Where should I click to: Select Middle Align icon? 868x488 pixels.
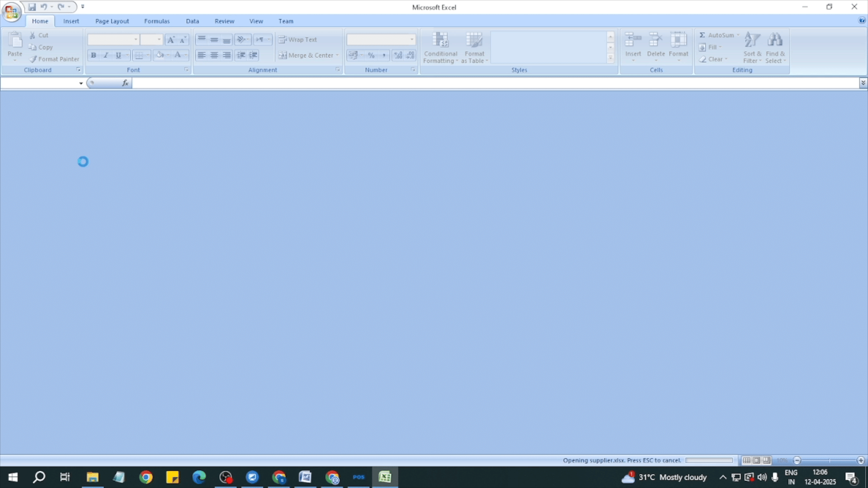point(214,40)
